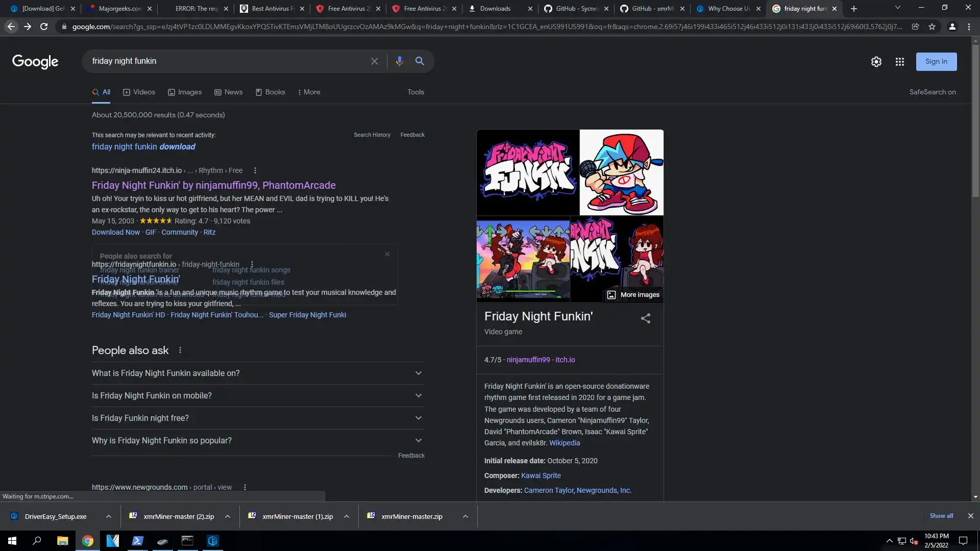
Task: Bookmark this tab with star icon
Action: pyautogui.click(x=932, y=27)
